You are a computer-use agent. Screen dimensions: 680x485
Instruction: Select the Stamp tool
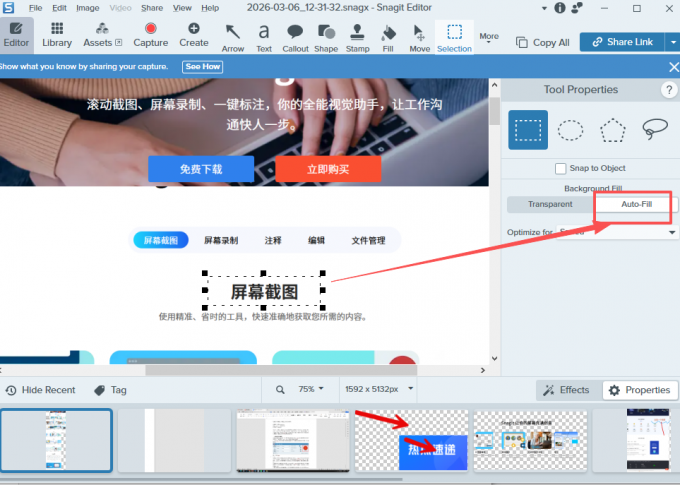coord(357,38)
